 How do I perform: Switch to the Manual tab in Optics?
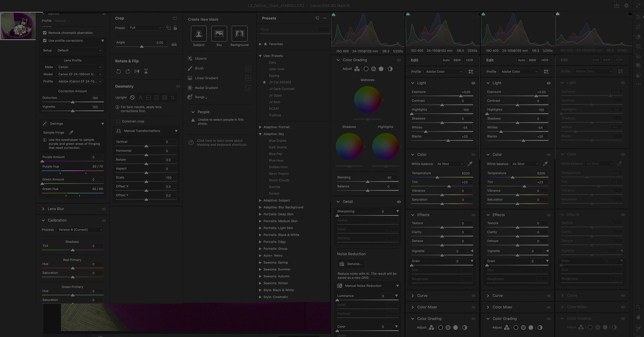(60, 20)
